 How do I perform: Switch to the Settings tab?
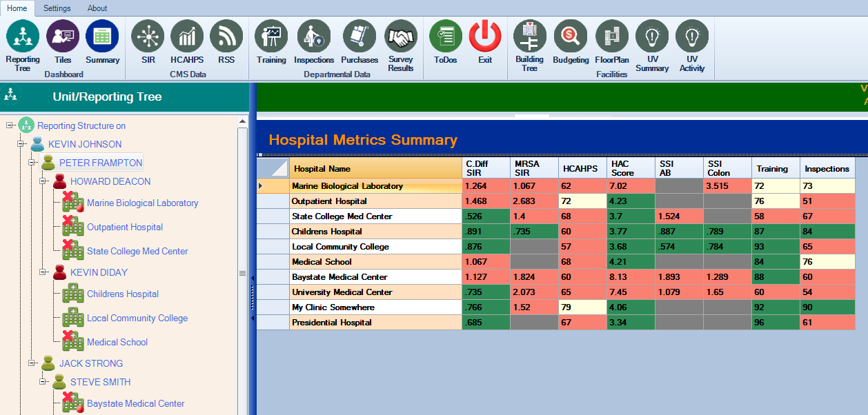[57, 8]
